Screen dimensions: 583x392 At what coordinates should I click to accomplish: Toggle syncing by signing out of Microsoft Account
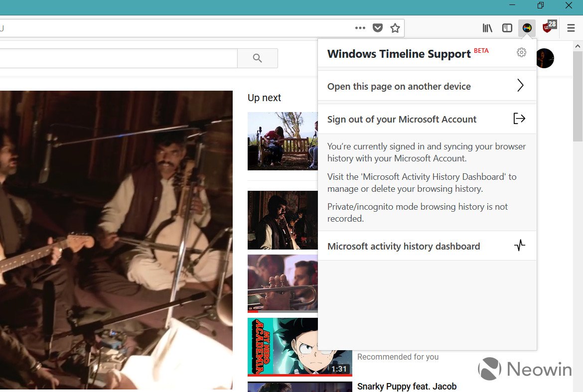pos(402,119)
